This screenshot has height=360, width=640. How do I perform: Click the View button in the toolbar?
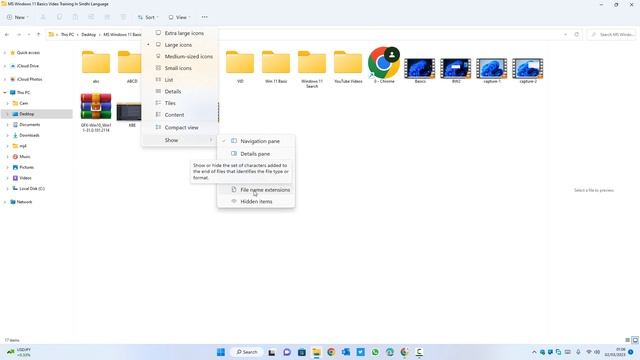pyautogui.click(x=179, y=17)
